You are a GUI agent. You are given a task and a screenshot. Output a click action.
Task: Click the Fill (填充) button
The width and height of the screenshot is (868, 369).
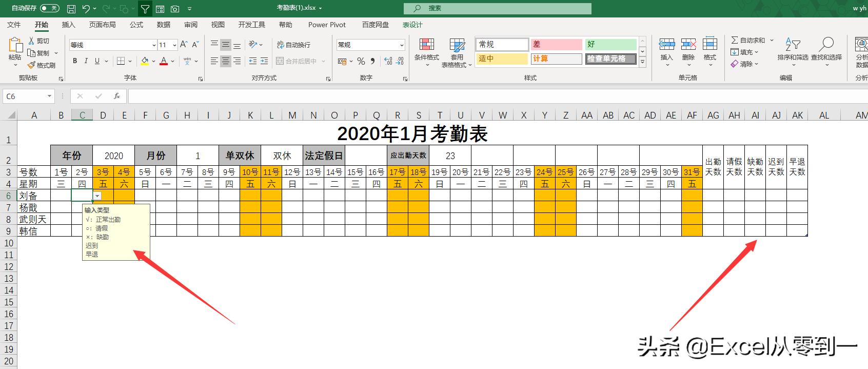coord(742,52)
